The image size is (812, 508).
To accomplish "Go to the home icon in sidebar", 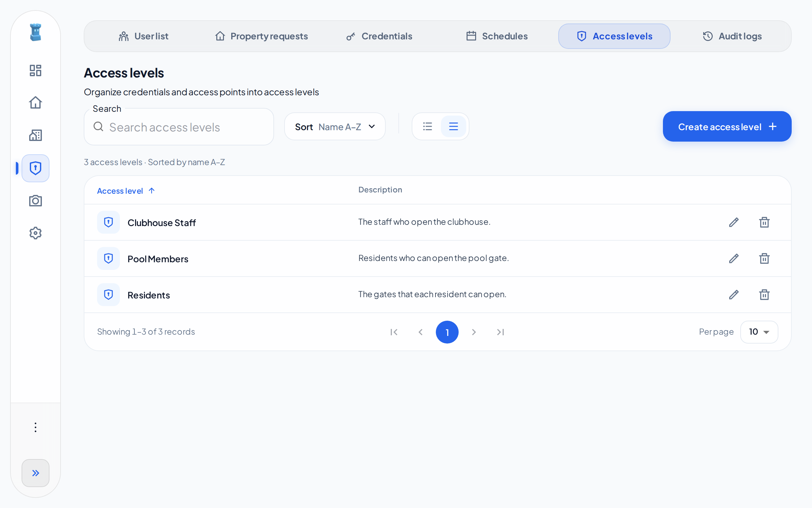I will [x=36, y=103].
